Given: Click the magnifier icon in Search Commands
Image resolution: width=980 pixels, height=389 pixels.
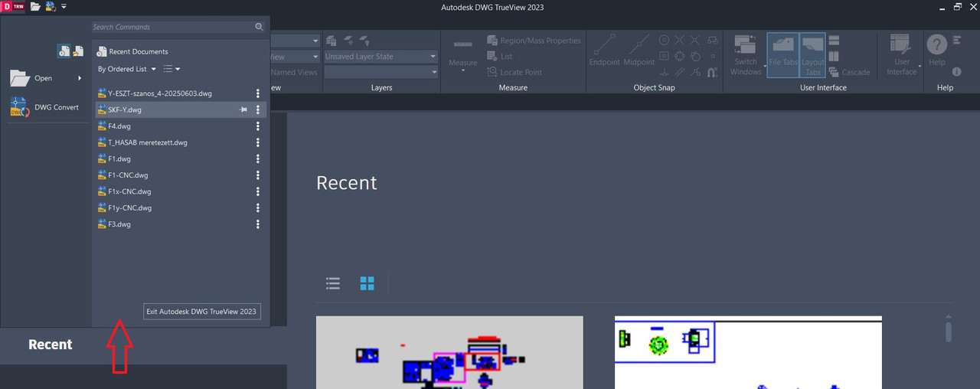Looking at the screenshot, I should point(260,27).
